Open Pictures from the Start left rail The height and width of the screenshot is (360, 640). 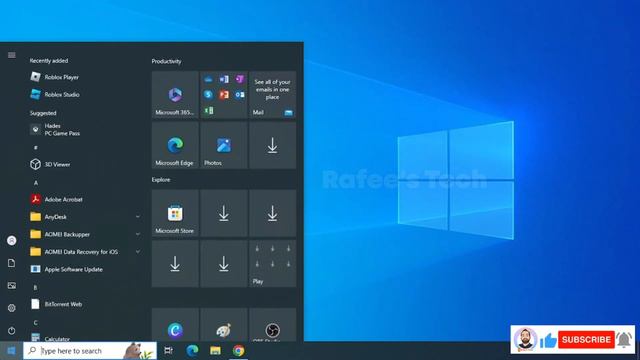11,285
